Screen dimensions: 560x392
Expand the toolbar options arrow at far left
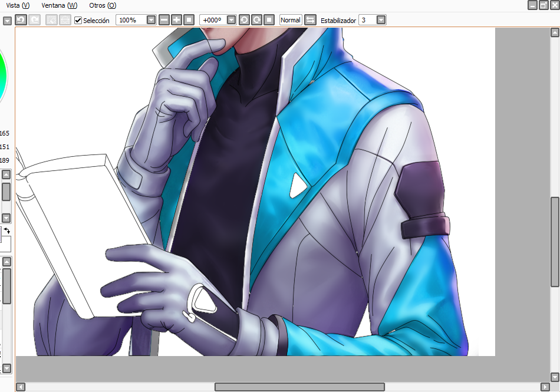tap(7, 21)
